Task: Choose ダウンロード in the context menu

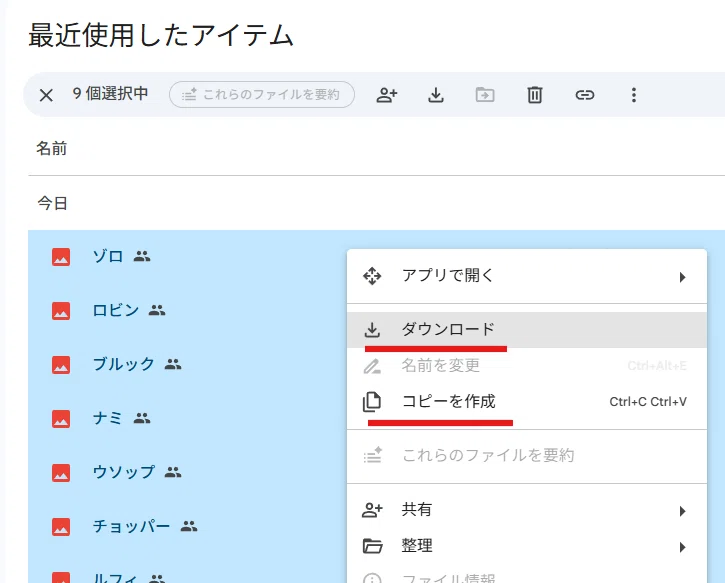Action: click(527, 330)
